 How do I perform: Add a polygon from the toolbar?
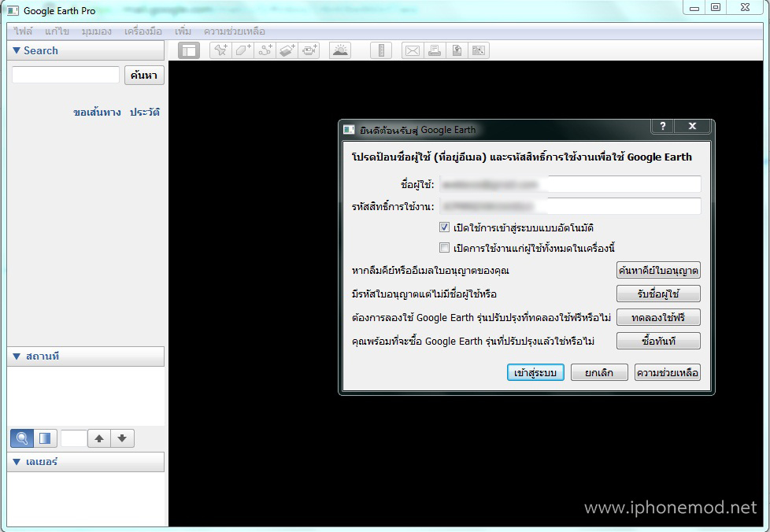tap(243, 50)
